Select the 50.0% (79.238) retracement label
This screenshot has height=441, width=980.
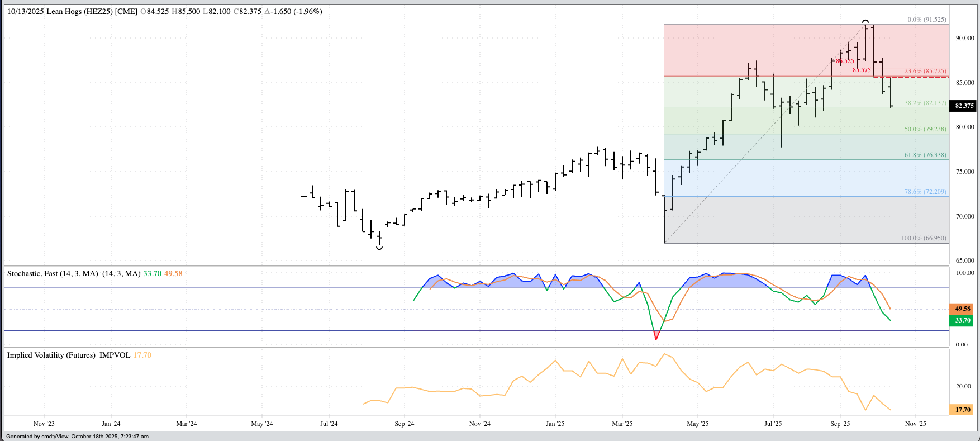[925, 129]
